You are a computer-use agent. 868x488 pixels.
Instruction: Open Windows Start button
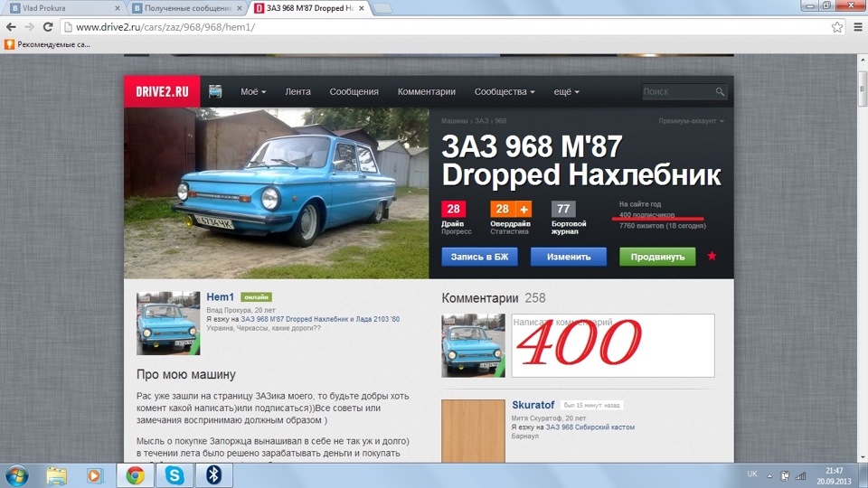(x=16, y=476)
